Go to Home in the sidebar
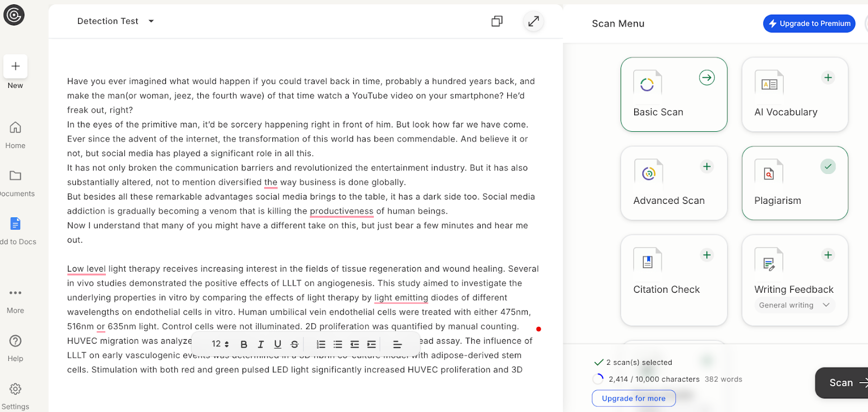Screen dimensions: 868x412 (16, 134)
